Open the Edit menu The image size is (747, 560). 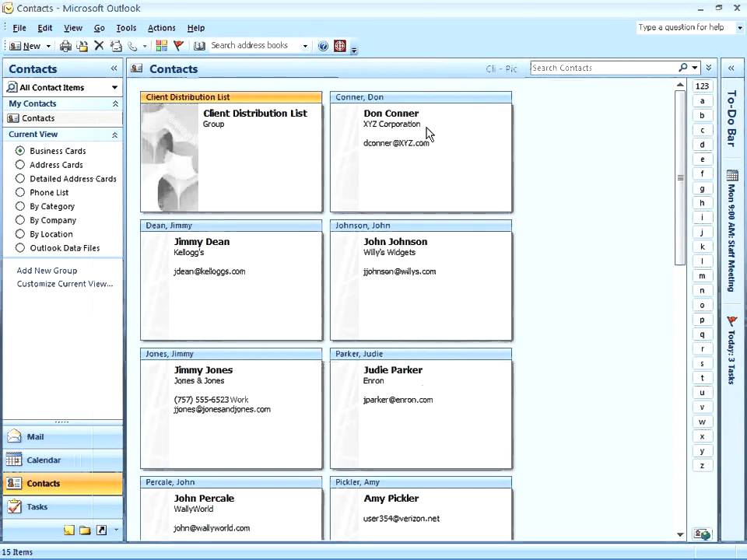click(x=45, y=28)
